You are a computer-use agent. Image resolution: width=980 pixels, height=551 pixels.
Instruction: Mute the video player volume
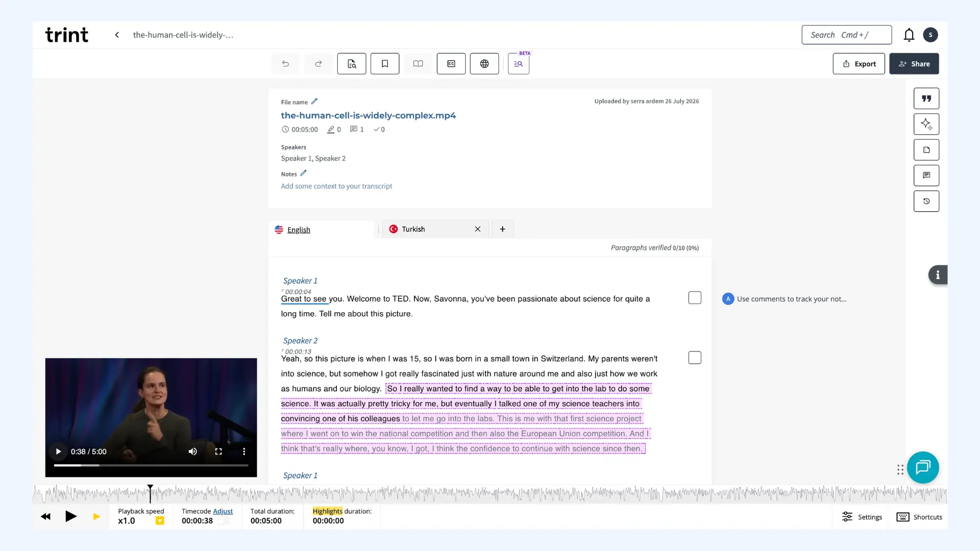coord(192,452)
